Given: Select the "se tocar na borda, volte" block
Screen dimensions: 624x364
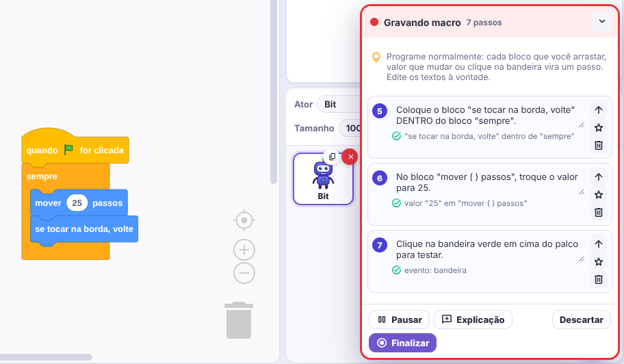Looking at the screenshot, I should click(84, 230).
